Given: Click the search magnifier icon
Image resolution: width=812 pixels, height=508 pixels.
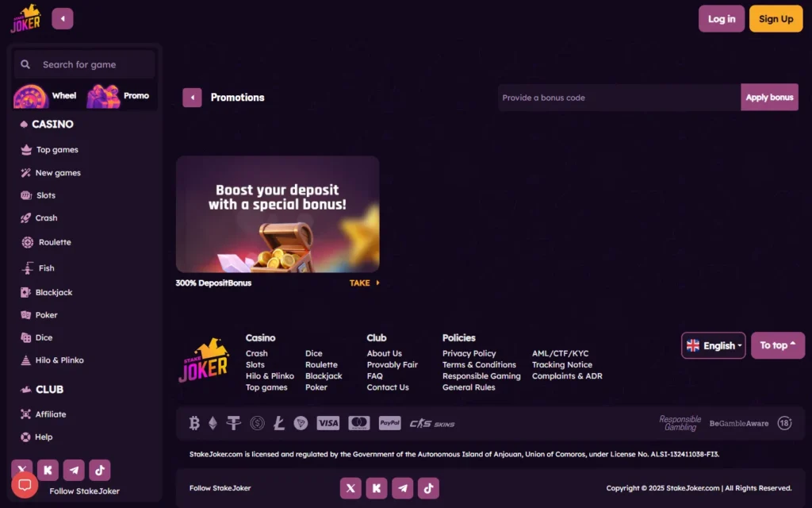Looking at the screenshot, I should pyautogui.click(x=25, y=64).
